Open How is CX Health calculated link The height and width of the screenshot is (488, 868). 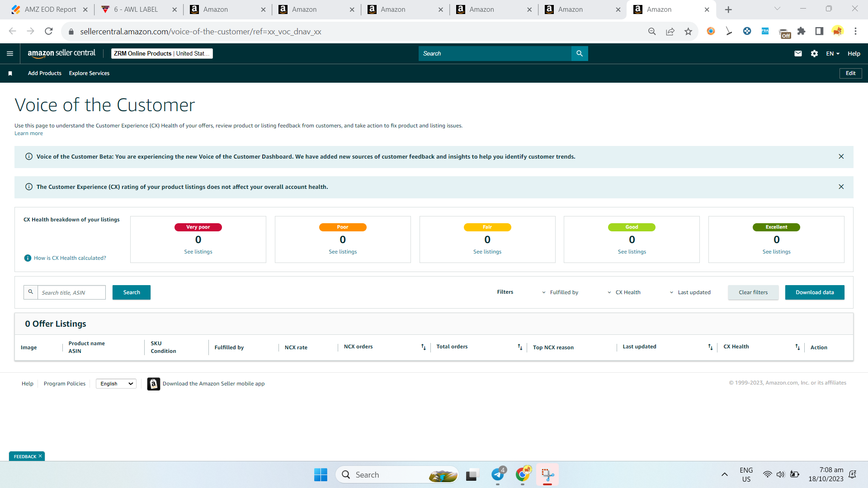(x=70, y=258)
